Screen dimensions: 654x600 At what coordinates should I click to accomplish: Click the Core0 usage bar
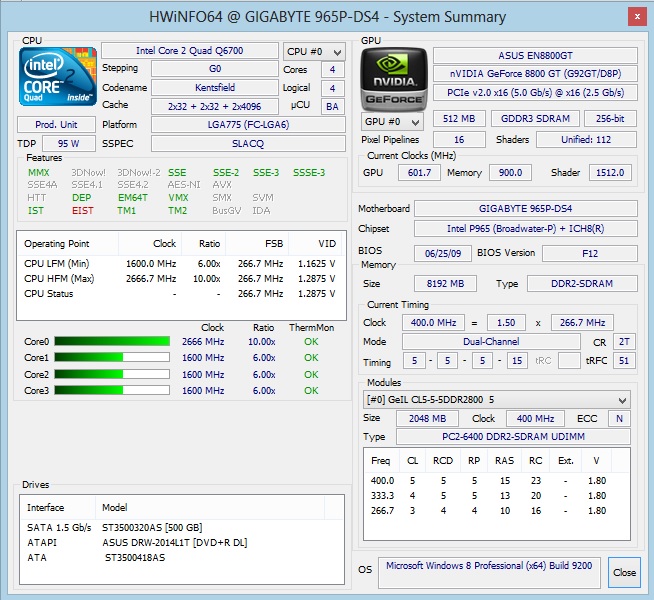pyautogui.click(x=112, y=341)
